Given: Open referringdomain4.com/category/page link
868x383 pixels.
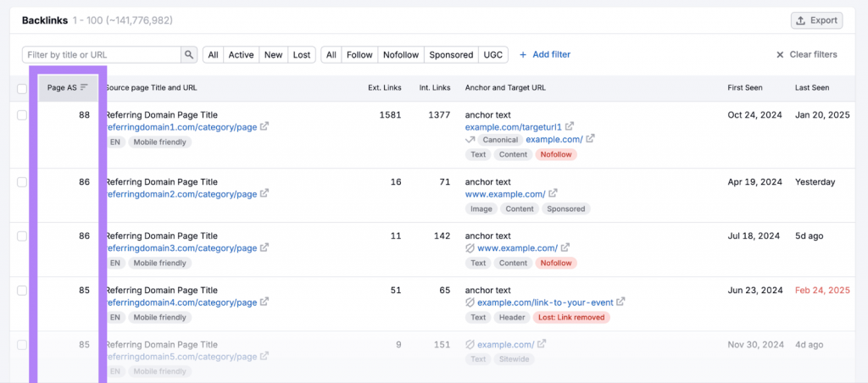Looking at the screenshot, I should [181, 303].
